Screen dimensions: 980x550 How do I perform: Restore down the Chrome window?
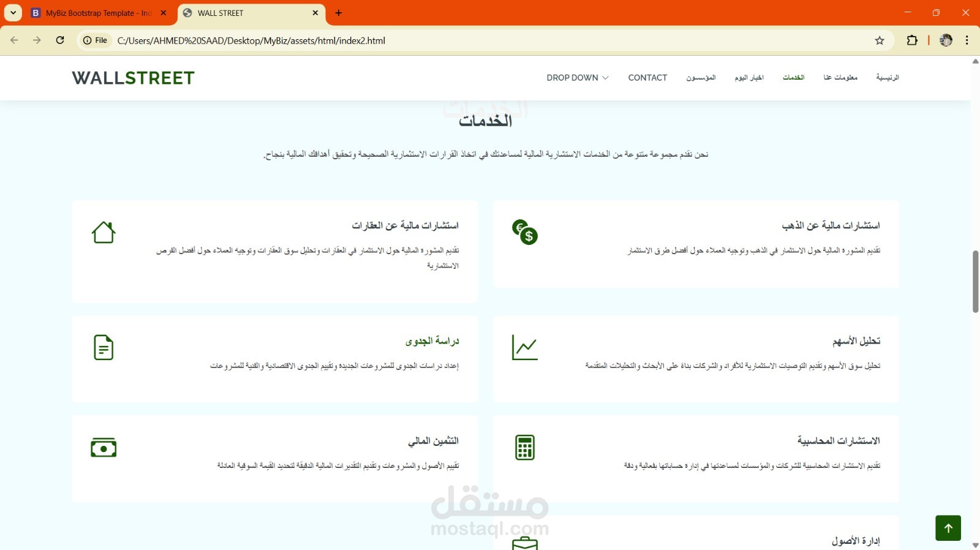[x=936, y=12]
